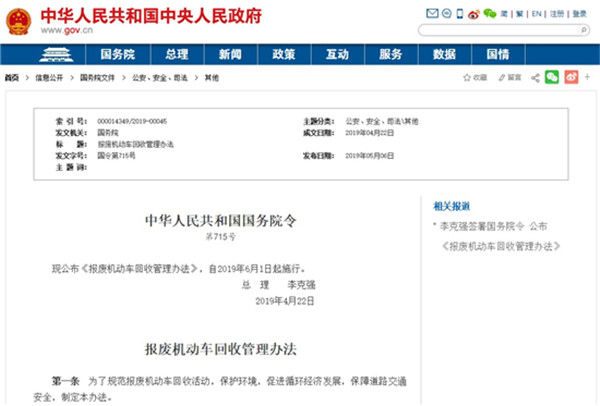Switch to Traditional Chinese (繁)
The height and width of the screenshot is (406, 600).
coord(519,14)
